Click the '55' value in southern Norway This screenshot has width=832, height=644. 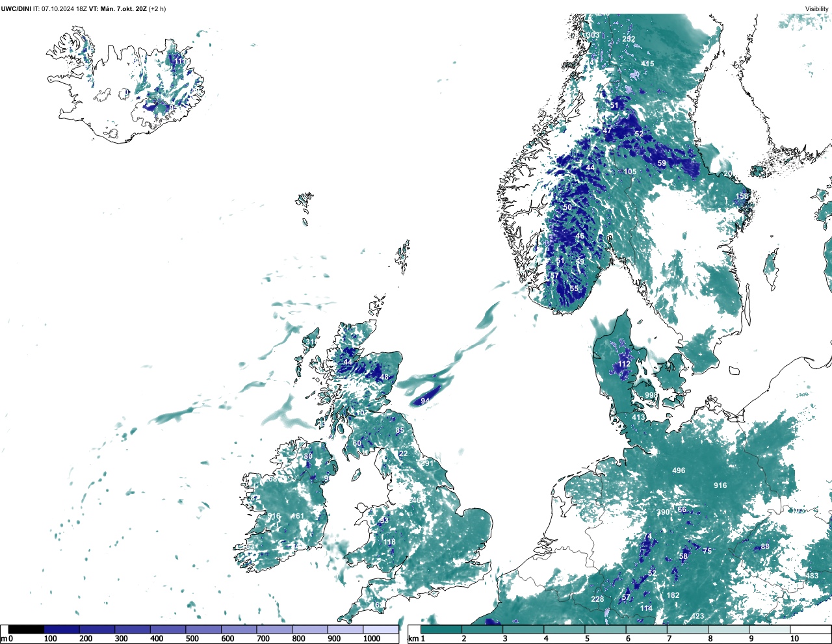pyautogui.click(x=574, y=289)
